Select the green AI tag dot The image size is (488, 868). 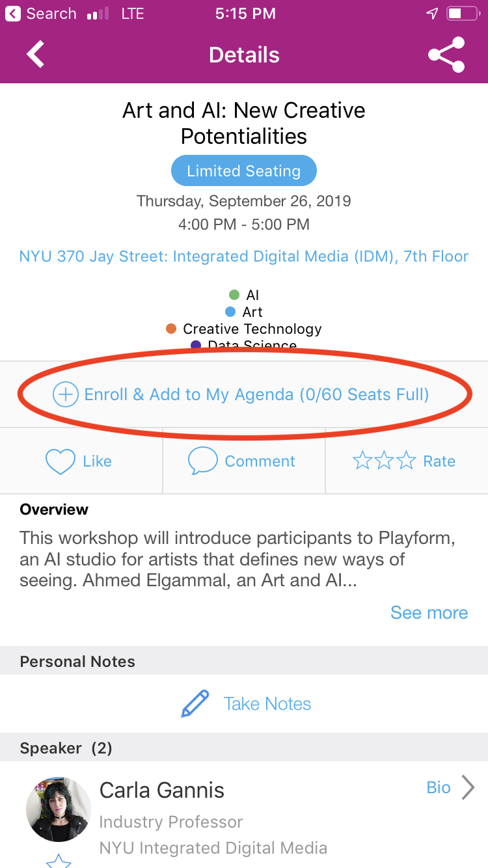[234, 295]
